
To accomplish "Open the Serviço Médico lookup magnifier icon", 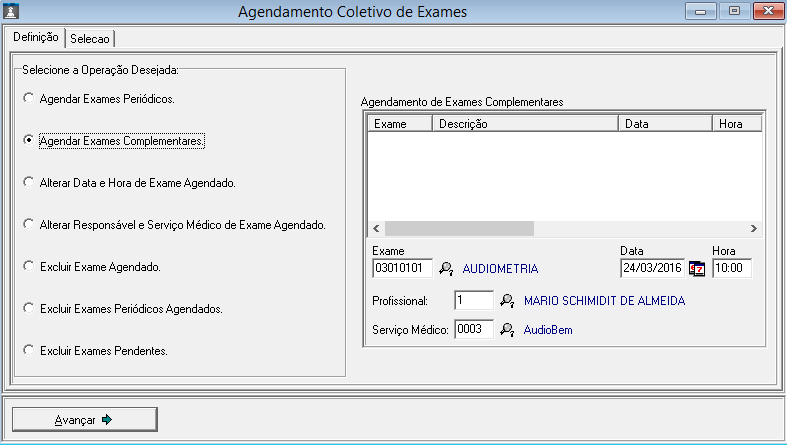I will [x=507, y=330].
